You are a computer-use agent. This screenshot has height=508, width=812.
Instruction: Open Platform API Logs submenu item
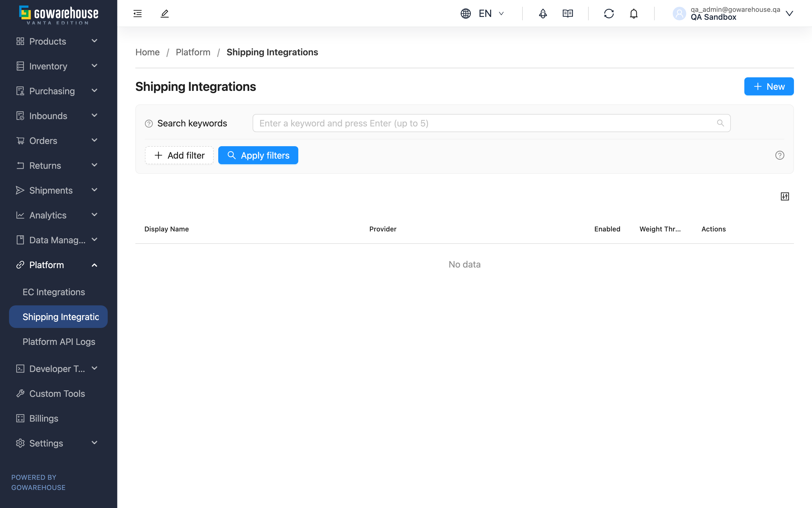tap(59, 342)
